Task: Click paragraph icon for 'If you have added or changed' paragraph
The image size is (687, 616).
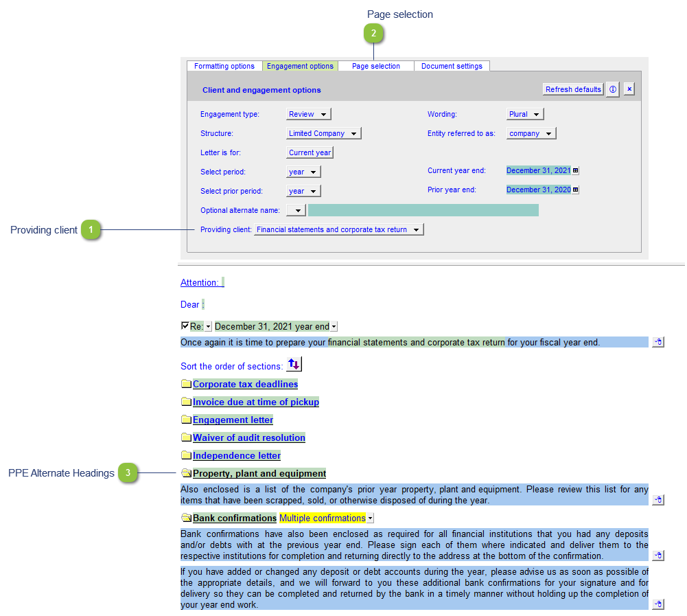Action: [658, 604]
